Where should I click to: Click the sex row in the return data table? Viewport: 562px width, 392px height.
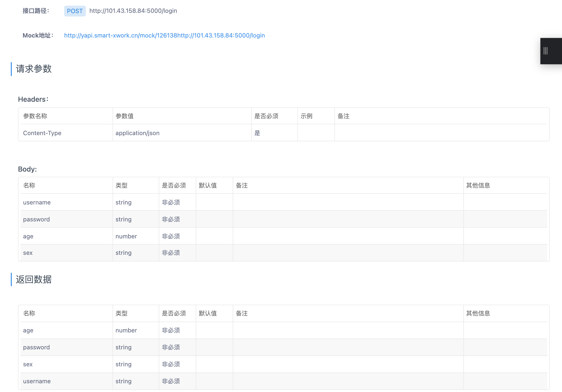point(28,364)
